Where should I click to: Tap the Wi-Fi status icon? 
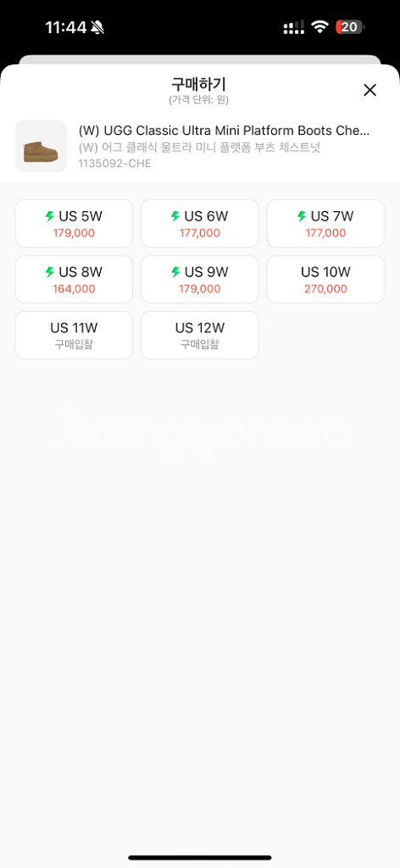click(319, 27)
